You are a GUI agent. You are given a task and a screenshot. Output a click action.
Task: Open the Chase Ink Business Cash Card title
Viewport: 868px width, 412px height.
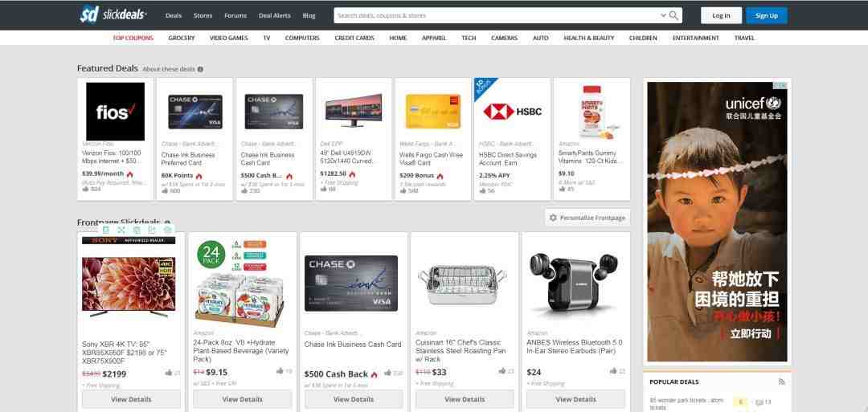coord(353,345)
